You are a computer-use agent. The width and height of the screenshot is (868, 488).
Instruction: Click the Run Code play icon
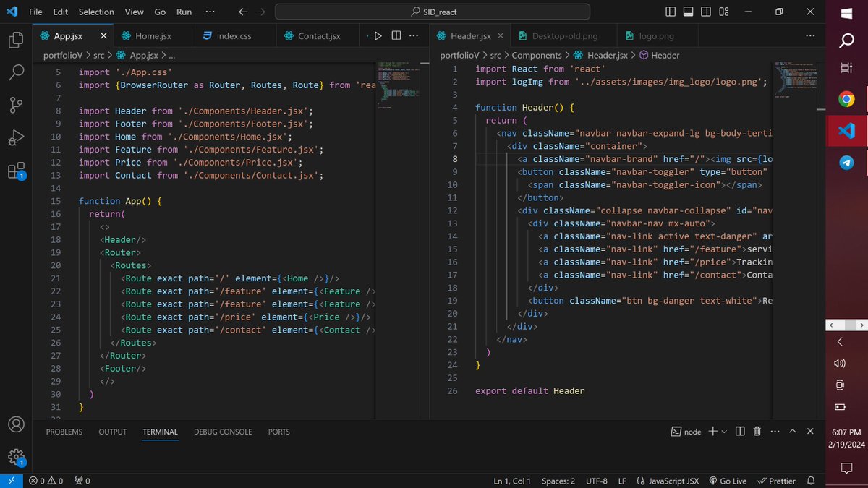378,35
